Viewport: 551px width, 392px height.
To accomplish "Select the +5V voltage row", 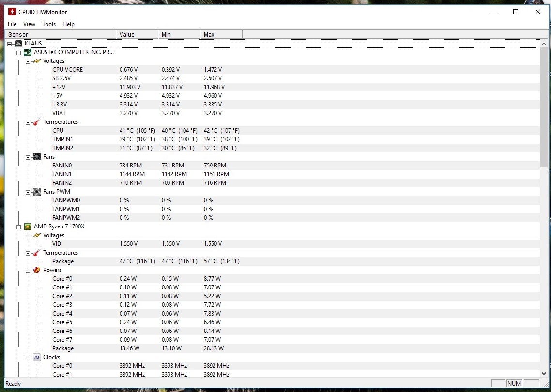I will click(x=295, y=95).
